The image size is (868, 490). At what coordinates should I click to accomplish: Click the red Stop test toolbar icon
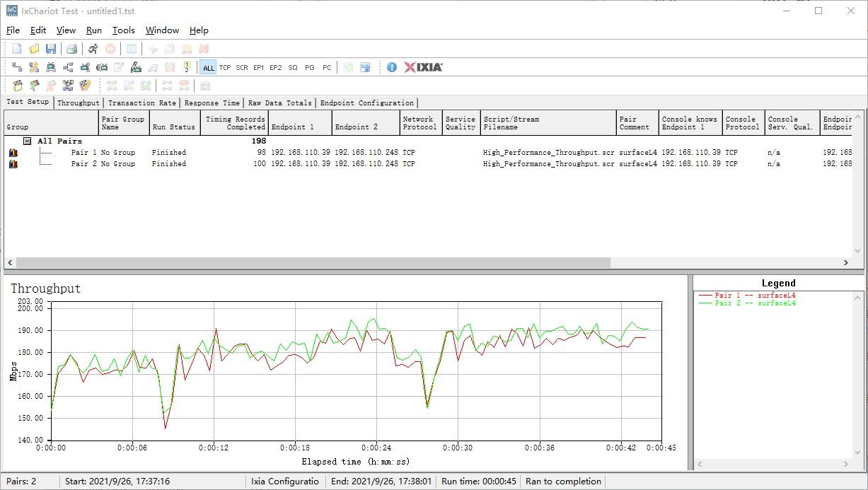pyautogui.click(x=110, y=49)
